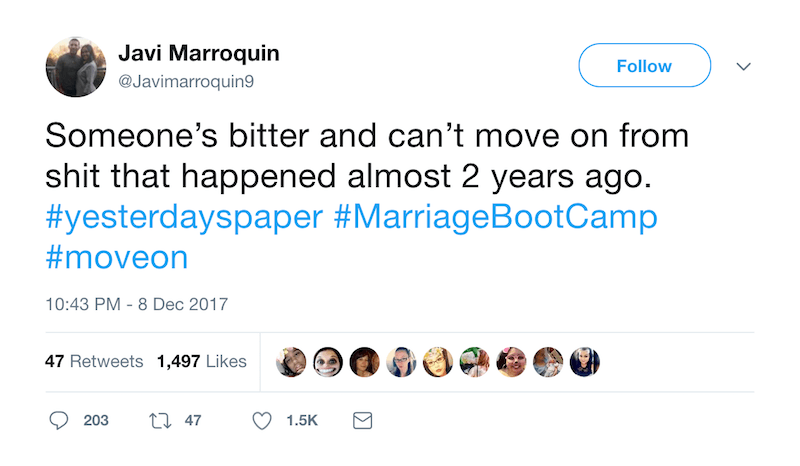The image size is (800, 466).
Task: View the 1,497 Likes list
Action: [x=201, y=361]
